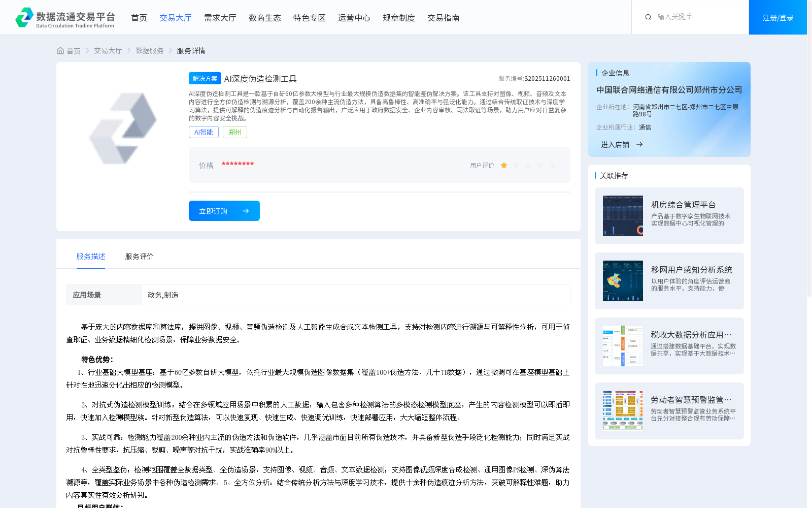This screenshot has height=508, width=812.
Task: Click the arrow beside 进入店铺
Action: pyautogui.click(x=639, y=144)
